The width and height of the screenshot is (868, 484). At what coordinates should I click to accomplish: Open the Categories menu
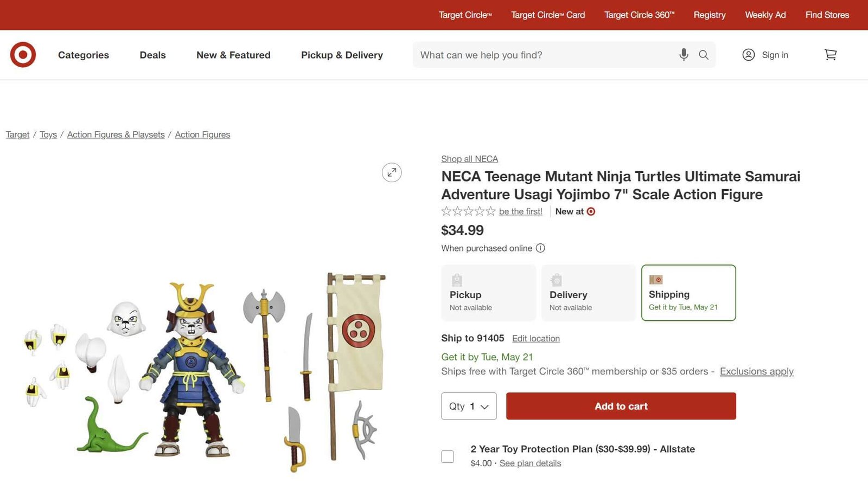tap(83, 55)
